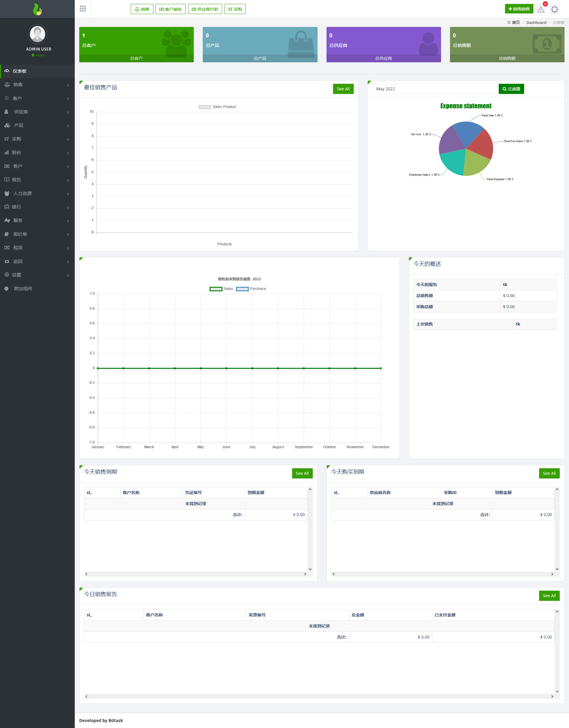Click the 附加组件 icon in sidebar
569x728 pixels.
pos(6,288)
